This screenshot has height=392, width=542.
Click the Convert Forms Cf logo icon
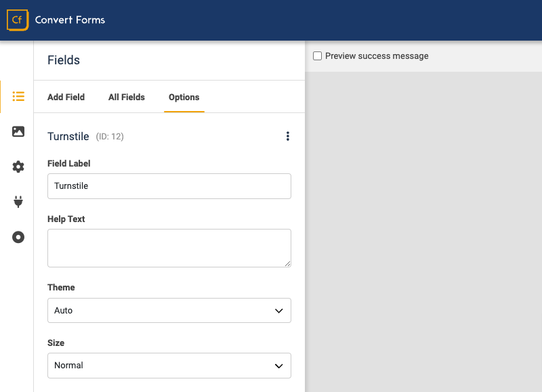pos(18,20)
